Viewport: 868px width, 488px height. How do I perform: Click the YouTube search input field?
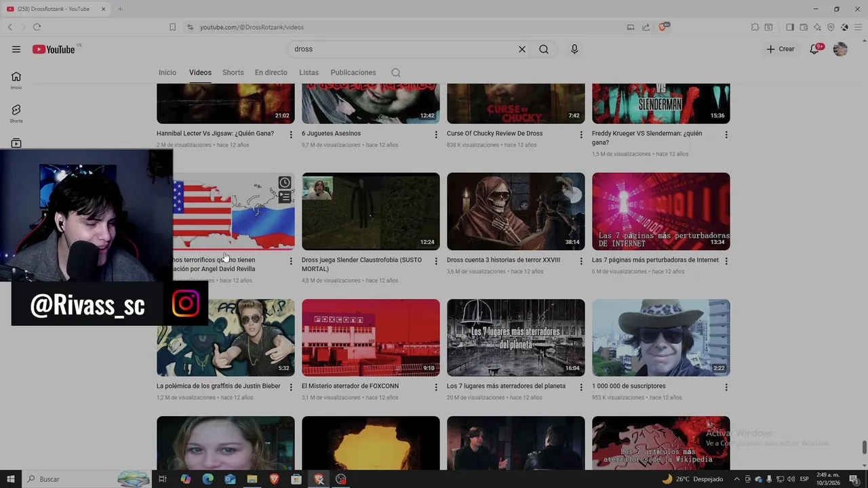403,49
